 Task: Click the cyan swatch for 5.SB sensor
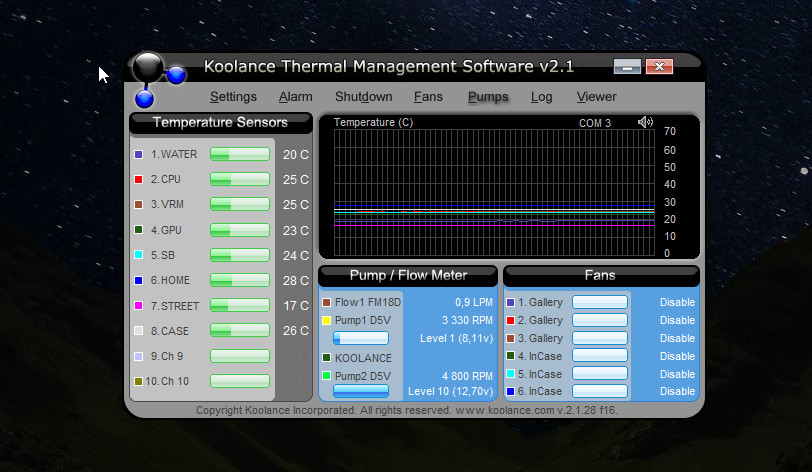coord(138,255)
